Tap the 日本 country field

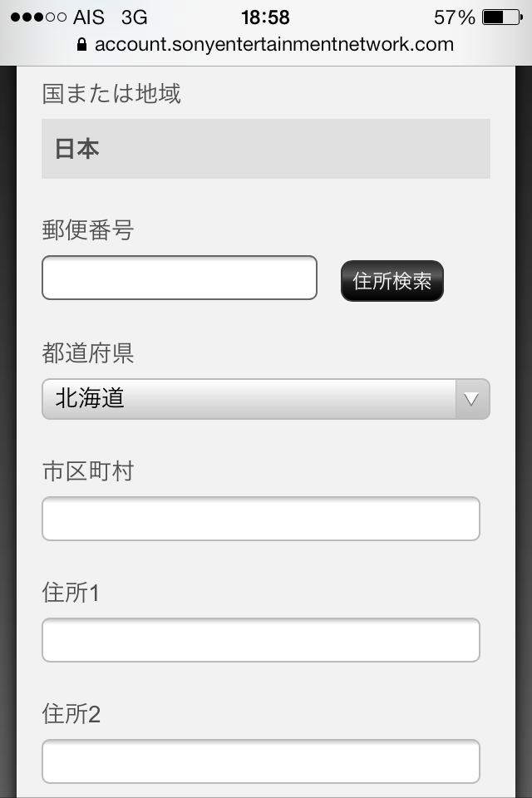tap(266, 149)
